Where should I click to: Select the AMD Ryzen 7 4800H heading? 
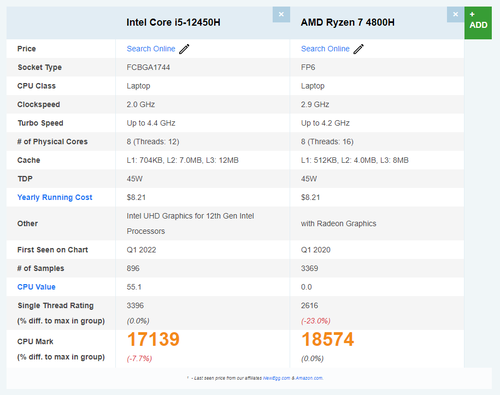[348, 22]
